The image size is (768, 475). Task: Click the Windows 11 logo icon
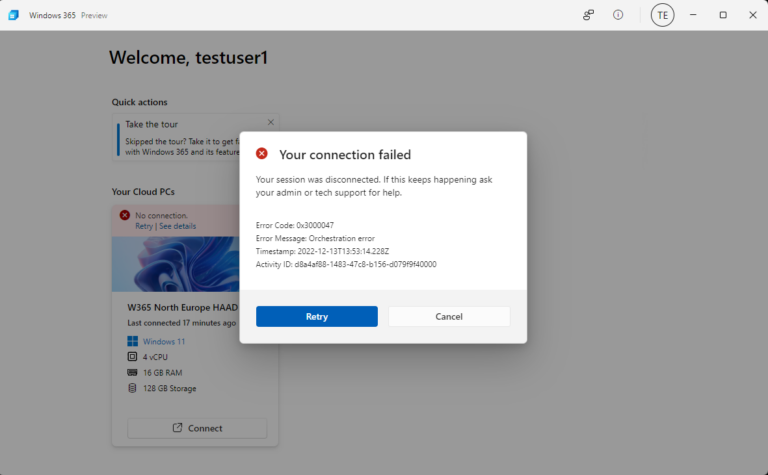coord(132,341)
